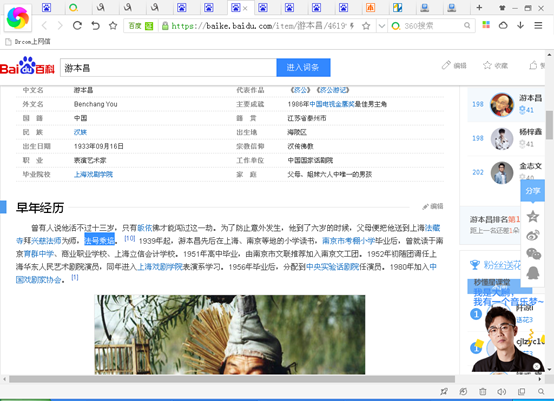The image size is (554, 401).
Task: Click the thumbs-up like icon
Action: (x=533, y=65)
